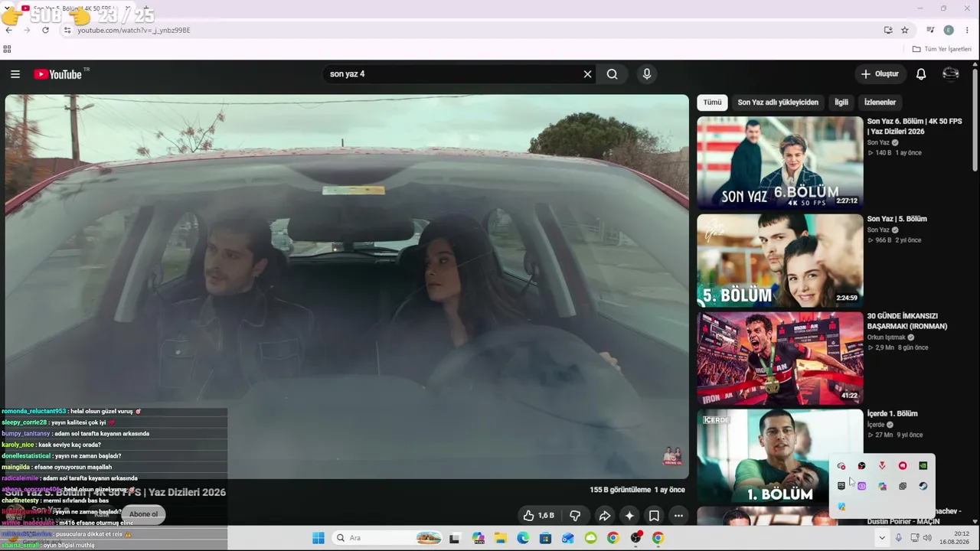Open the IRONMAN video thumbnail
The width and height of the screenshot is (980, 551).
pyautogui.click(x=780, y=357)
